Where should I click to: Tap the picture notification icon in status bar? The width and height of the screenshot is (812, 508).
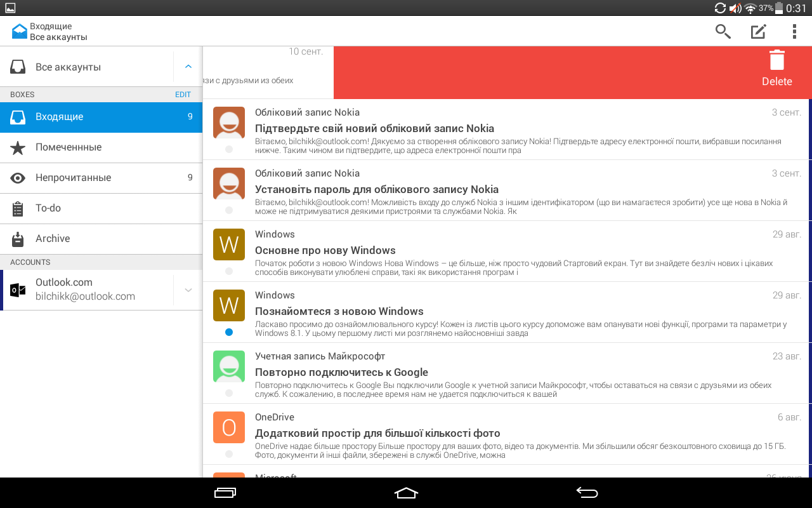tap(10, 8)
